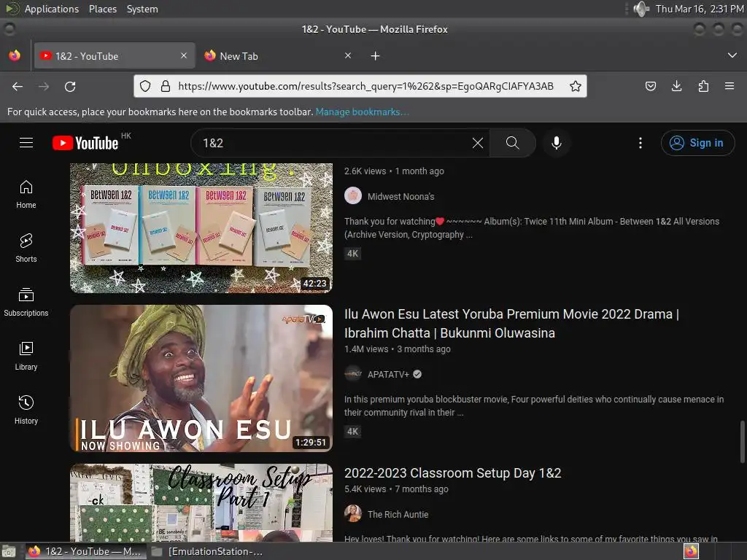Go back with the Firefox back arrow
This screenshot has height=560, width=747.
(x=18, y=87)
